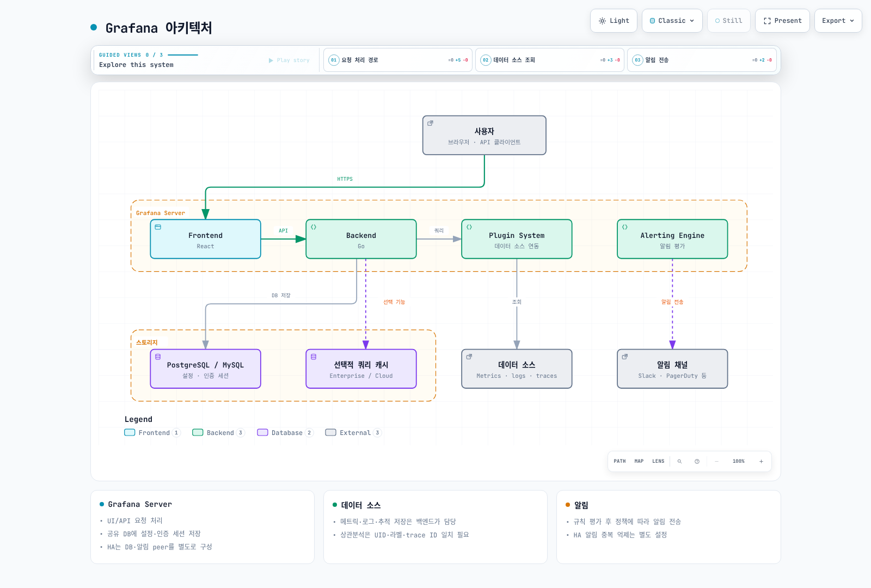Click the code icon on Backend node
The width and height of the screenshot is (871, 588).
(314, 227)
